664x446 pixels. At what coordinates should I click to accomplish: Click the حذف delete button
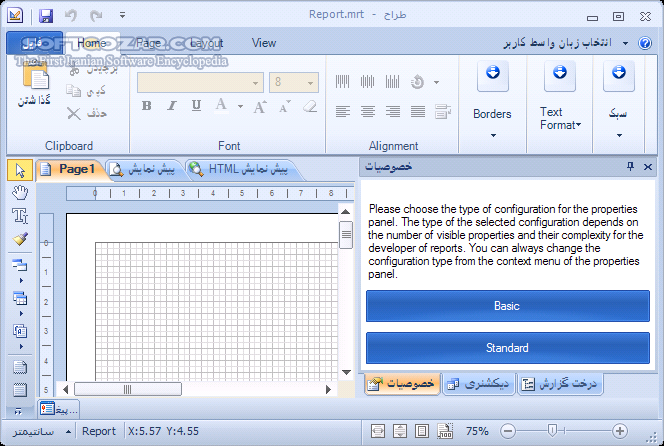coord(87,113)
